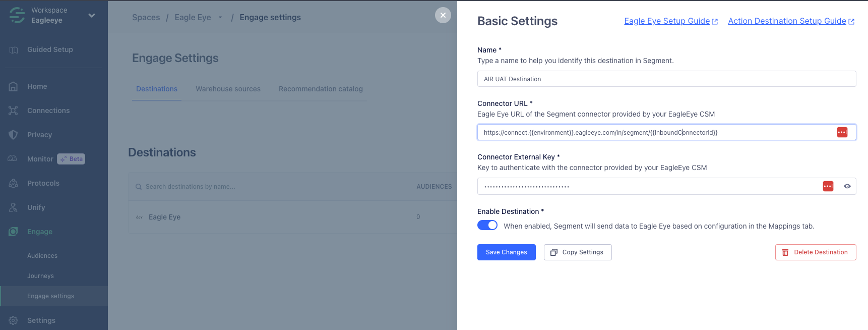Viewport: 868px width, 330px height.
Task: Click external link icon after Action Destination Guide
Action: pyautogui.click(x=851, y=21)
